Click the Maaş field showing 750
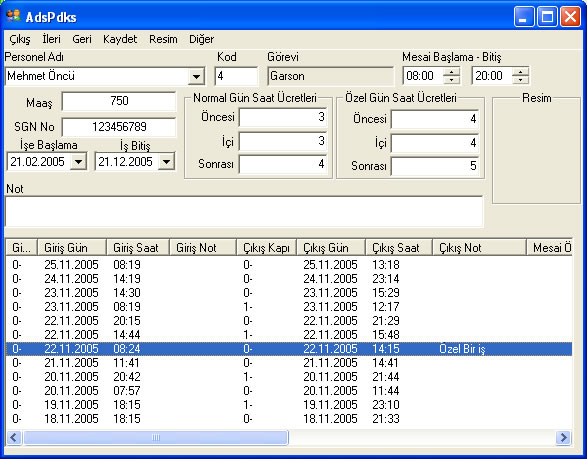 (x=119, y=101)
